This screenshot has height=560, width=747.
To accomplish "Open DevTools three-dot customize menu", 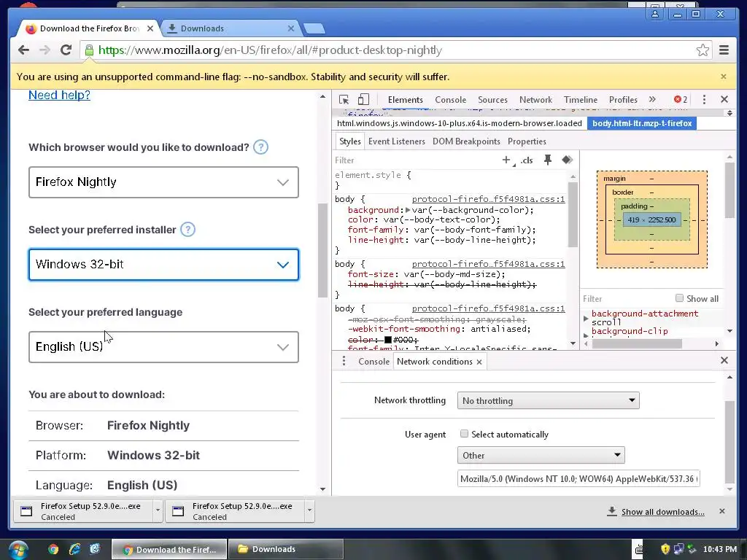I will point(704,99).
